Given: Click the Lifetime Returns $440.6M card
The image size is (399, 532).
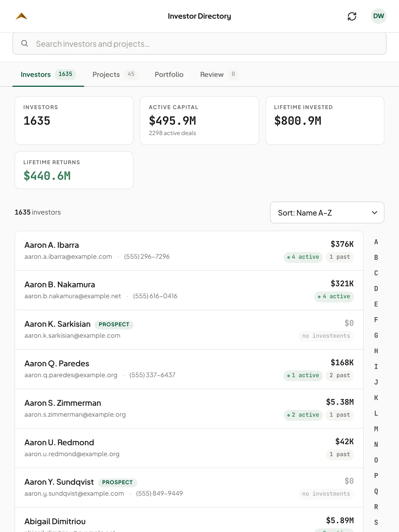Looking at the screenshot, I should [x=74, y=170].
